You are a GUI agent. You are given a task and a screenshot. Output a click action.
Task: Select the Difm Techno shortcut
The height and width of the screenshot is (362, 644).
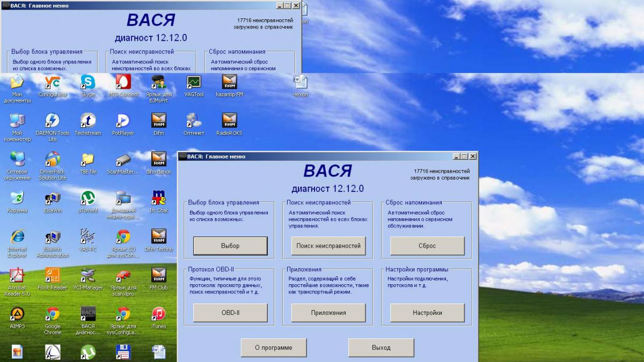159,240
